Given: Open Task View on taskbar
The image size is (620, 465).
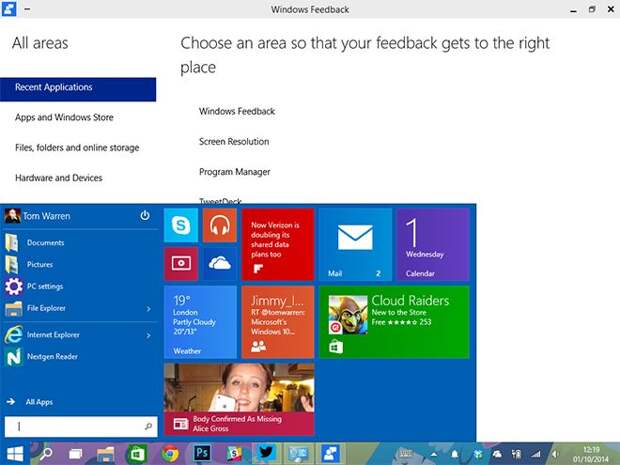Looking at the screenshot, I should [75, 454].
